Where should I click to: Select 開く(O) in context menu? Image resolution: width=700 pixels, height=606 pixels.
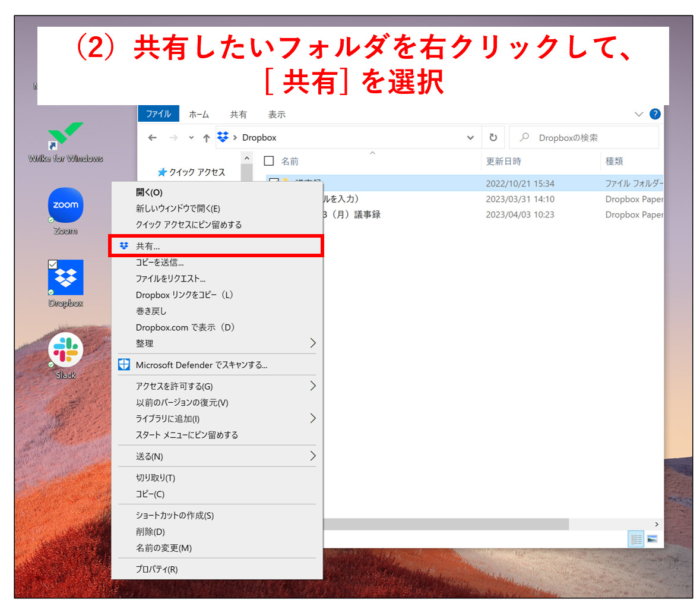[x=217, y=192]
